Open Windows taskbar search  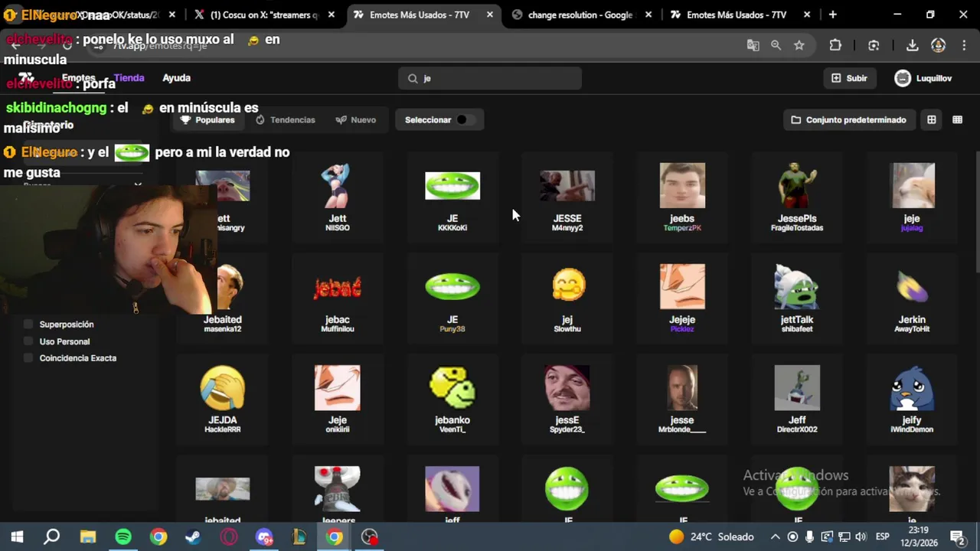click(x=52, y=536)
